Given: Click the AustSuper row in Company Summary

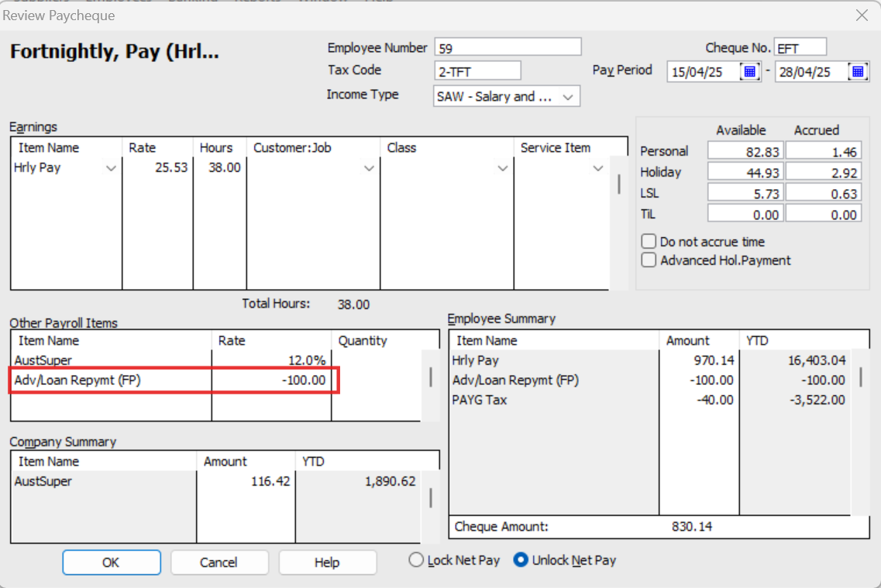Looking at the screenshot, I should pyautogui.click(x=215, y=481).
